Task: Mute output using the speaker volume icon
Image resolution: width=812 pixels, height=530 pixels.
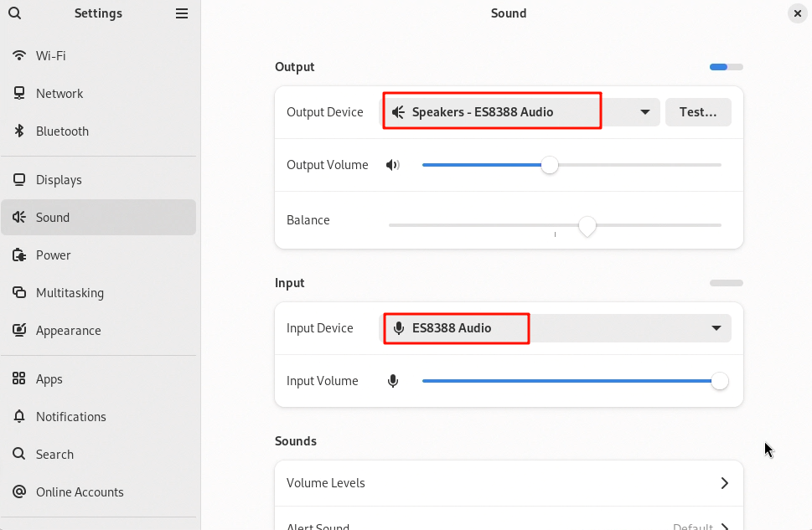Action: [x=392, y=165]
